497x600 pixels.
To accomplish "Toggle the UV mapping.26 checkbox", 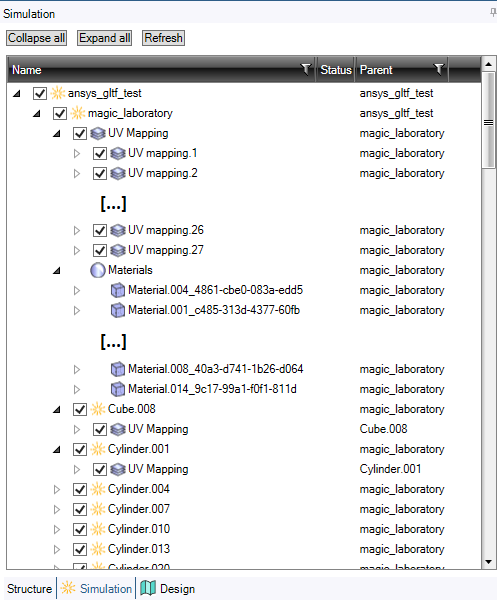I will [x=100, y=230].
